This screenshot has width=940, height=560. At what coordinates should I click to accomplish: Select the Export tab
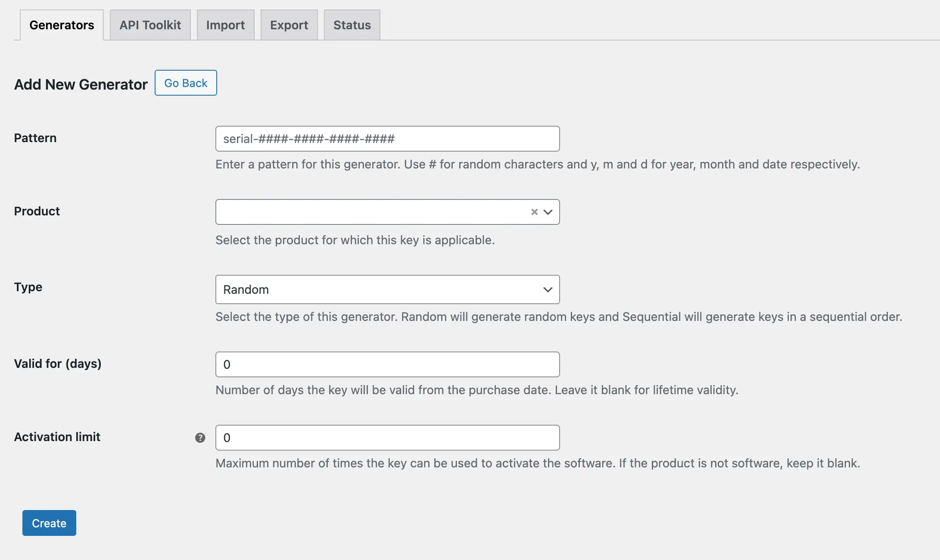[289, 25]
